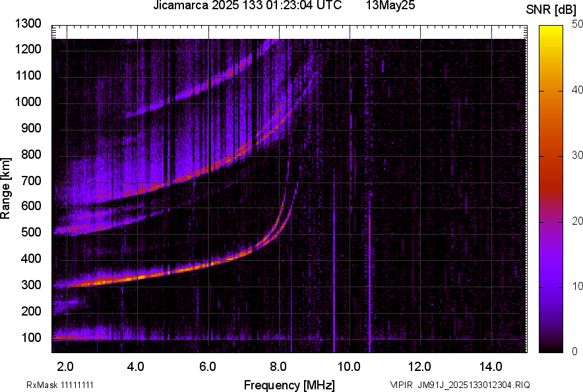Click the colorbar 20 dB tick label
The width and height of the screenshot is (583, 392).
pyautogui.click(x=577, y=221)
